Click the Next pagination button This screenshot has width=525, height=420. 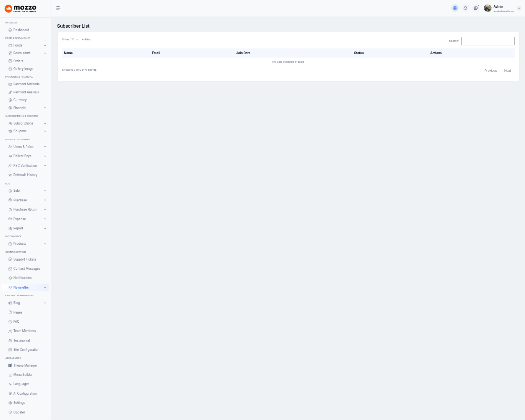pyautogui.click(x=507, y=71)
